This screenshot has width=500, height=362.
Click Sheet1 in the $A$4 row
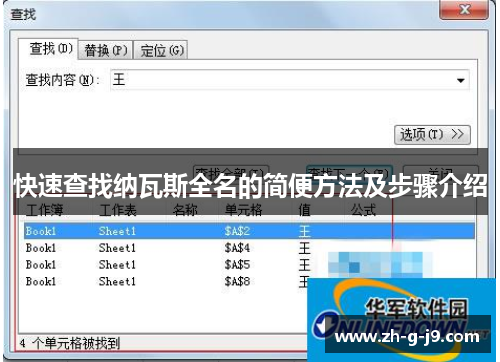point(117,248)
